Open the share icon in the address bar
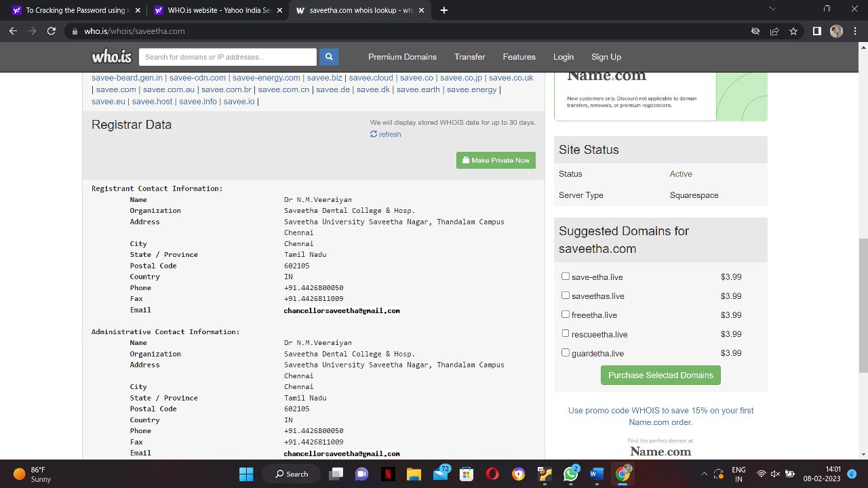The width and height of the screenshot is (868, 488). tap(774, 31)
